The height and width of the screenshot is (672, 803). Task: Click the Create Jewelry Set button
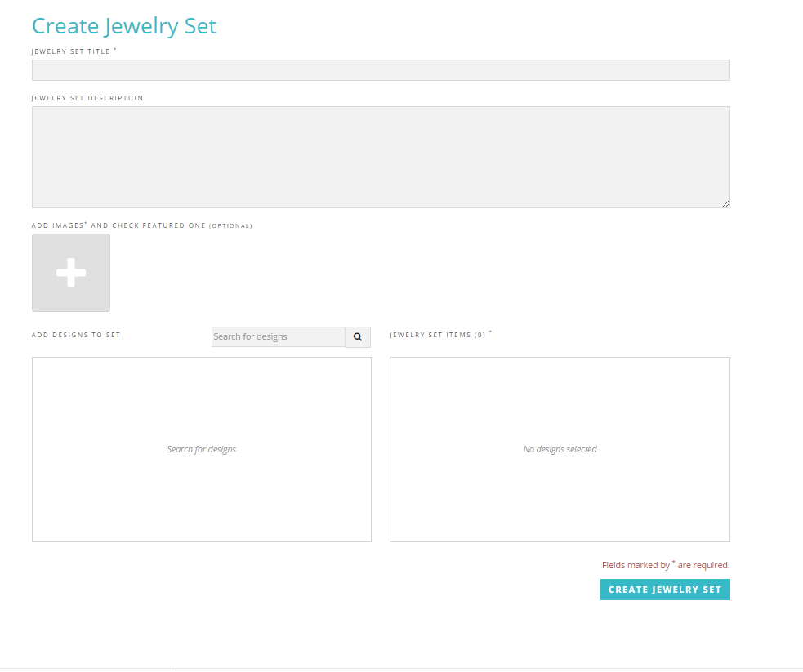(664, 589)
